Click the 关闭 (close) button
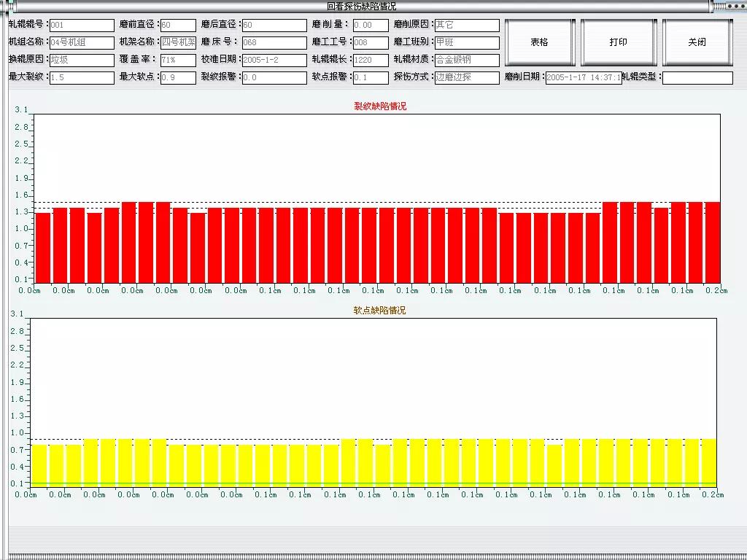The image size is (747, 560). point(697,42)
